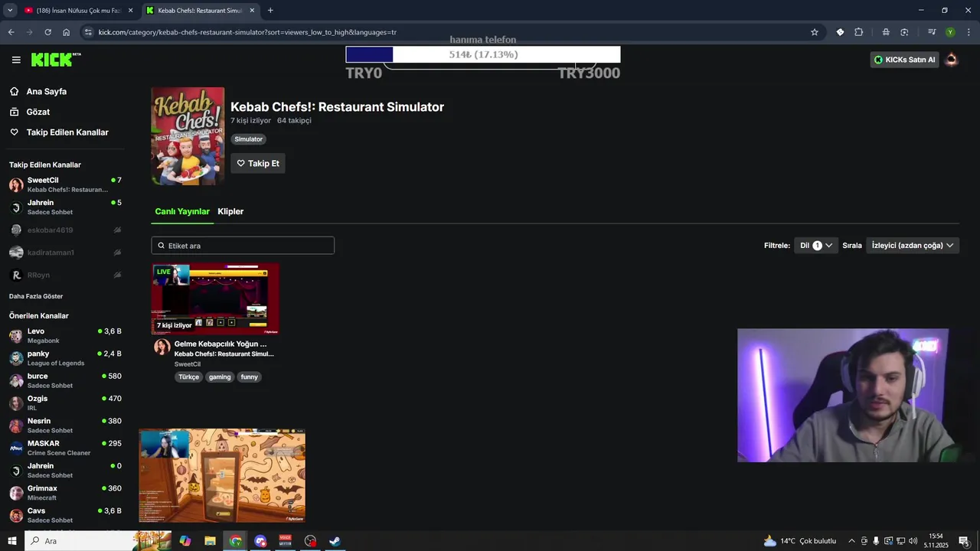980x551 pixels.
Task: Open the SweetCil live stream thumbnail
Action: [x=215, y=299]
